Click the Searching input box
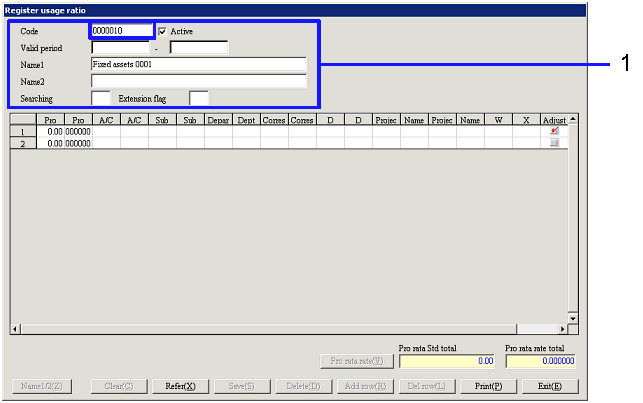The height and width of the screenshot is (403, 643). [x=100, y=98]
